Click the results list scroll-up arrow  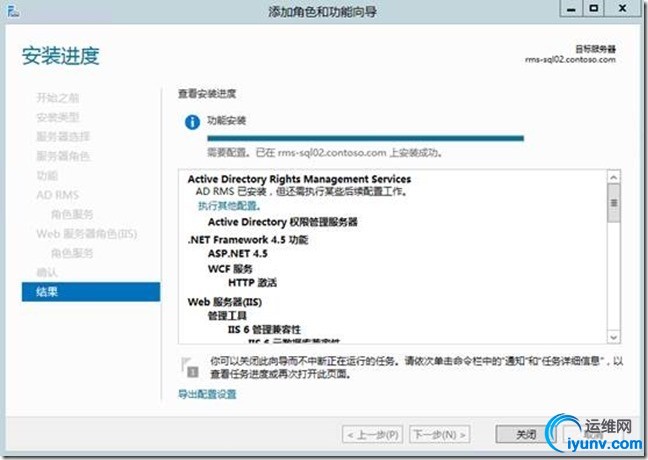tap(614, 177)
